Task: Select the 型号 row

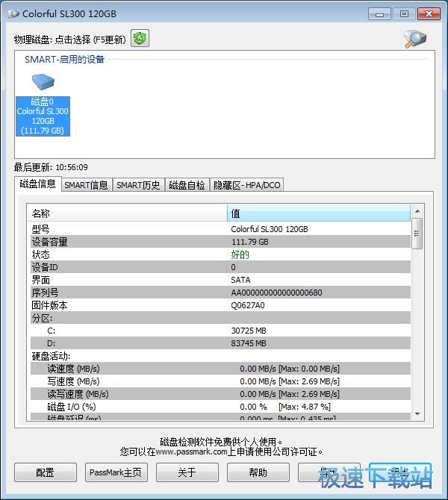Action: 220,229
